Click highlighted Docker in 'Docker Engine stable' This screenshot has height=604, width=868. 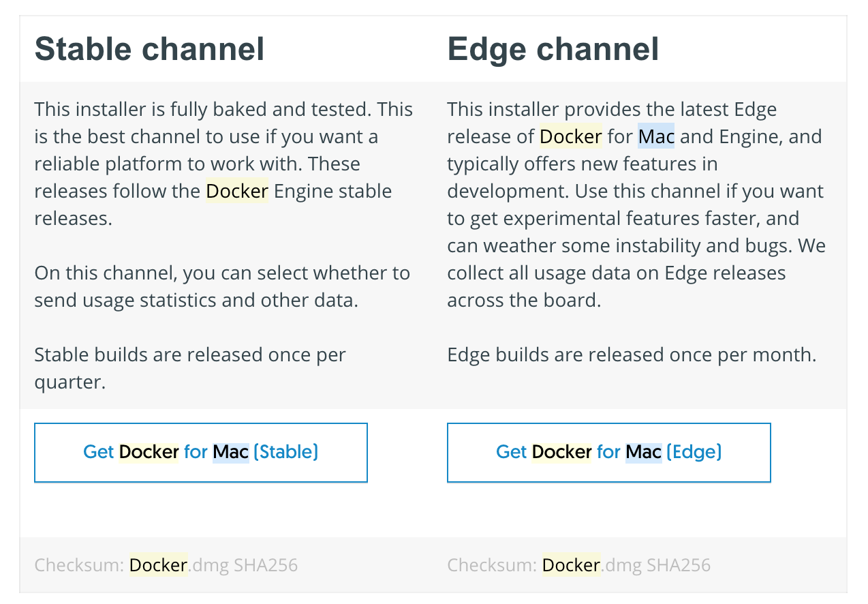[x=237, y=191]
